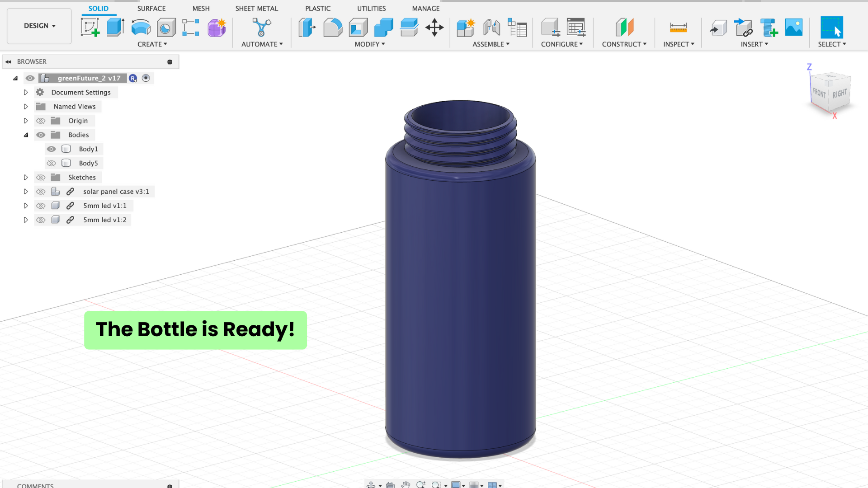Select the Rectangular Pattern tool icon
Screen dimensions: 868x488
point(191,28)
